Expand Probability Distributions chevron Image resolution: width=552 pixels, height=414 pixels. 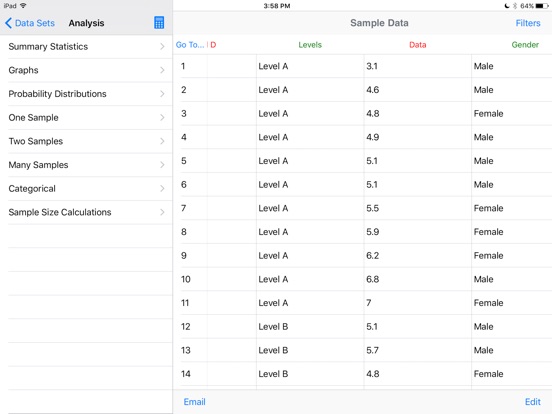click(162, 94)
